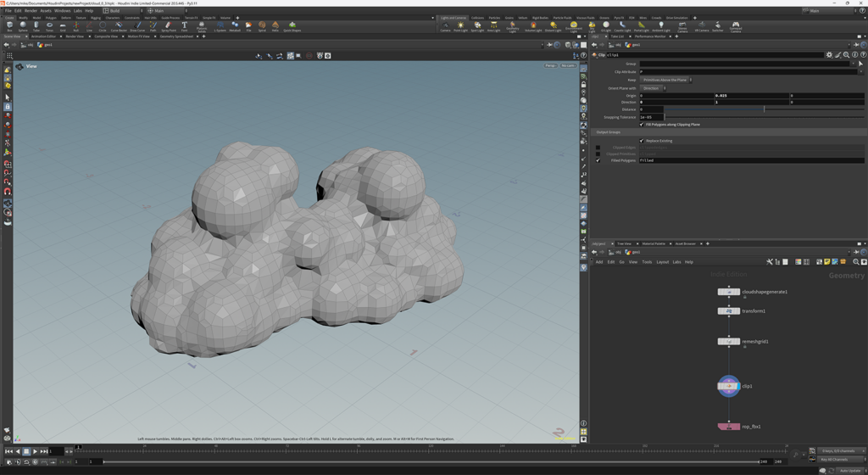
Task: Open the Render menu
Action: (x=31, y=10)
